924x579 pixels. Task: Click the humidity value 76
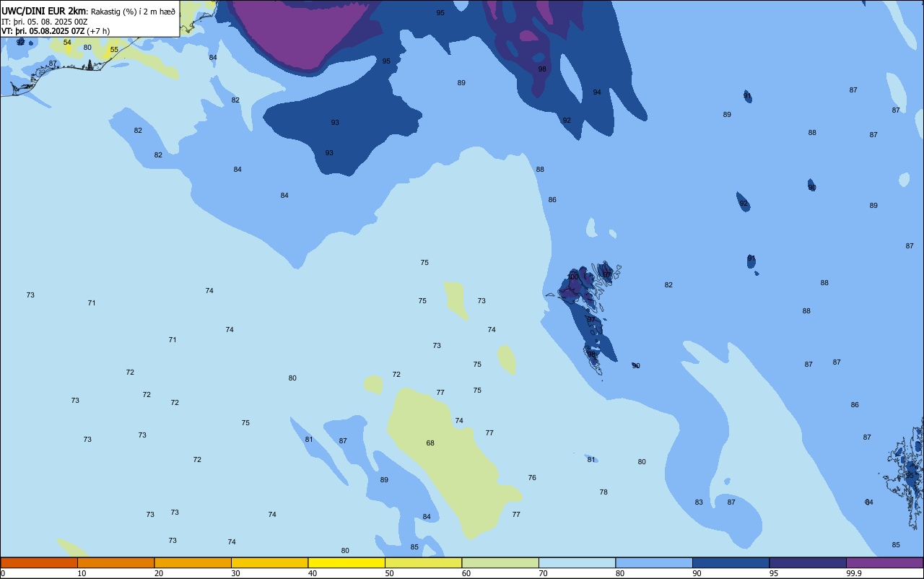point(532,477)
